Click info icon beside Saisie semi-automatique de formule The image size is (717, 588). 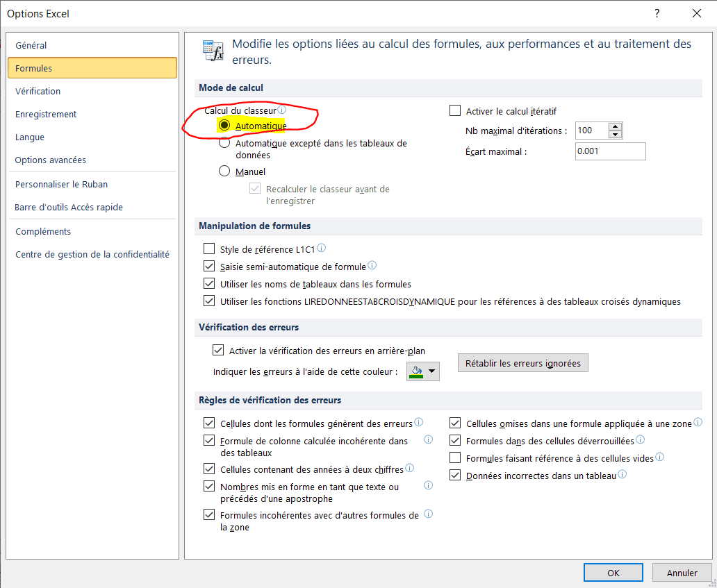click(372, 265)
